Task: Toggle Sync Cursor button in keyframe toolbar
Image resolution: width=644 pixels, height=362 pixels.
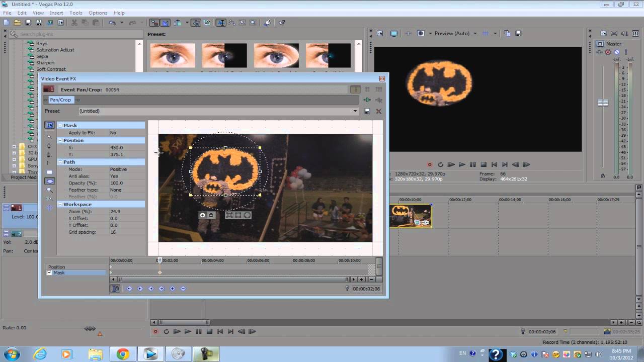Action: [115, 289]
